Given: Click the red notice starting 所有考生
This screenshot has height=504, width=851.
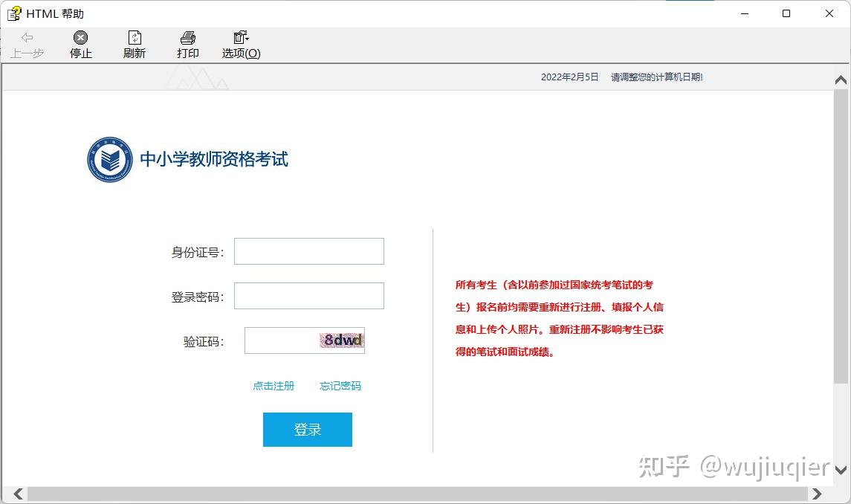Looking at the screenshot, I should [x=560, y=318].
